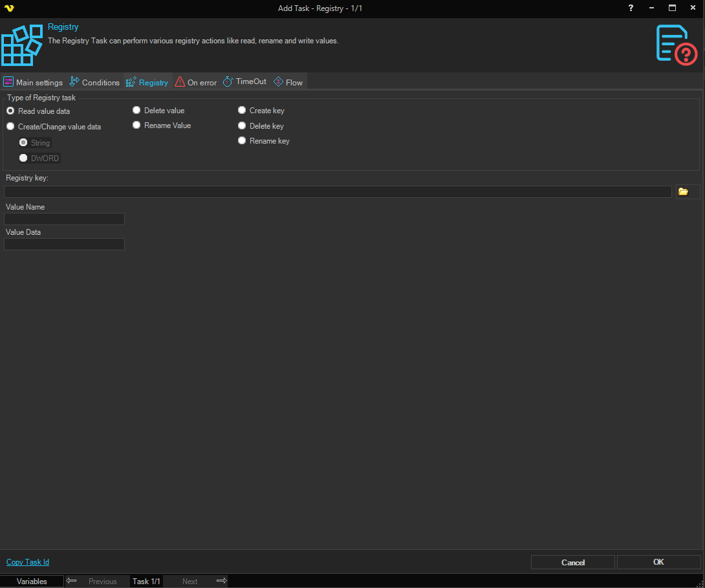Open the Main settings tab
Viewport: 705px width, 588px height.
tap(34, 82)
